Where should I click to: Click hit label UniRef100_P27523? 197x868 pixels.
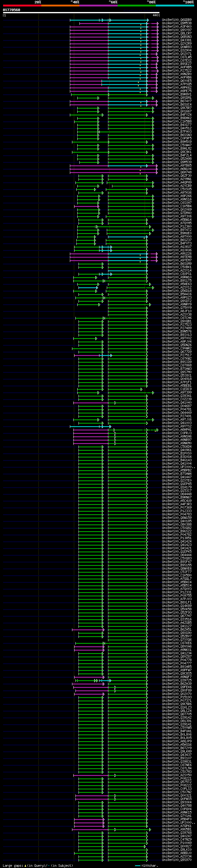tap(177, 325)
